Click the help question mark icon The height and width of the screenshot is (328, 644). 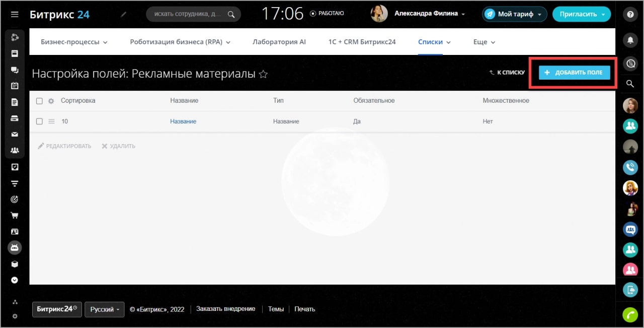630,15
